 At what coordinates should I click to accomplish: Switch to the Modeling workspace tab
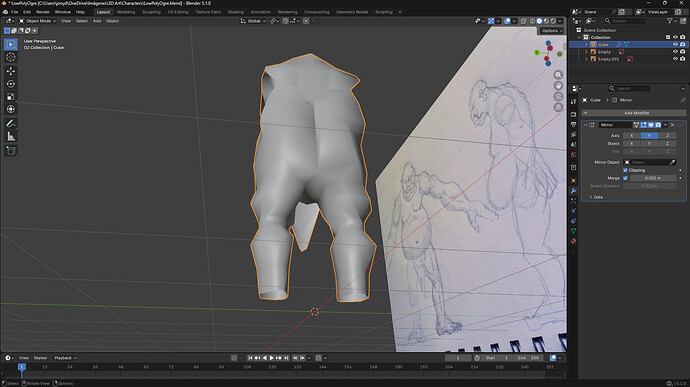coord(126,12)
